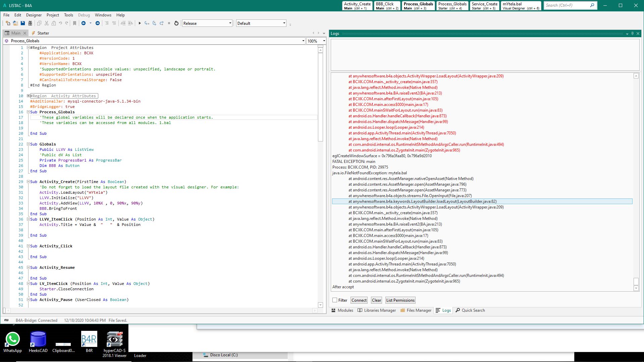Enable the Filter checkbox in Logs
Image resolution: width=644 pixels, height=362 pixels.
coord(335,300)
